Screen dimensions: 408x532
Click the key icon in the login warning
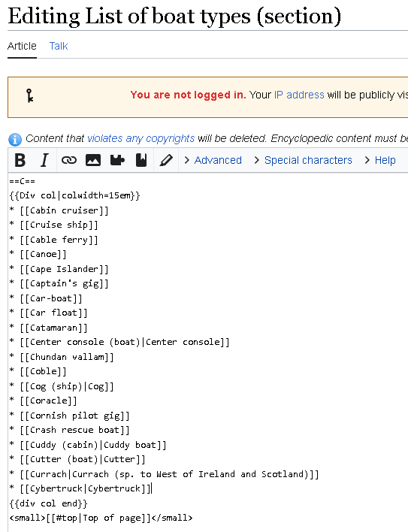pos(30,95)
